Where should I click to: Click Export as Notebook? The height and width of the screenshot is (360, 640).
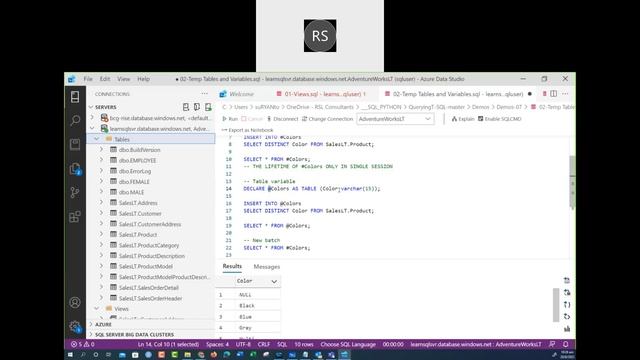coord(247,130)
